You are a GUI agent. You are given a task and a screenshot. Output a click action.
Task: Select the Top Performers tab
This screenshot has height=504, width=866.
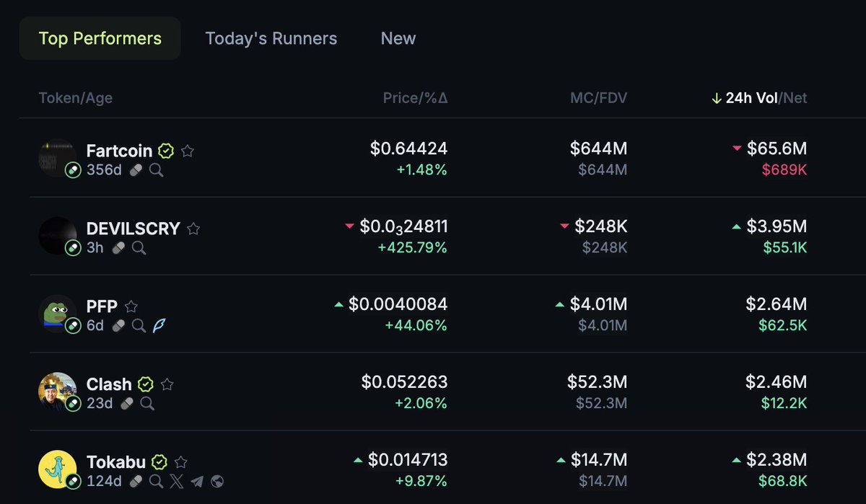click(100, 38)
